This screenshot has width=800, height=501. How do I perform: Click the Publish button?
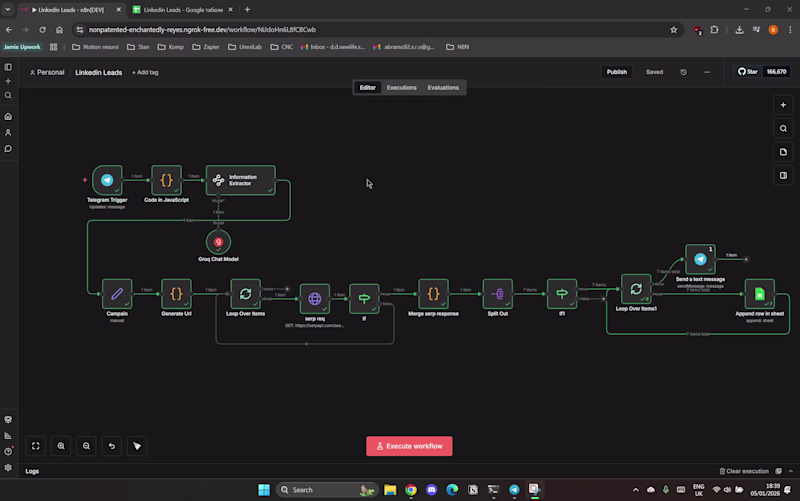[x=616, y=72]
